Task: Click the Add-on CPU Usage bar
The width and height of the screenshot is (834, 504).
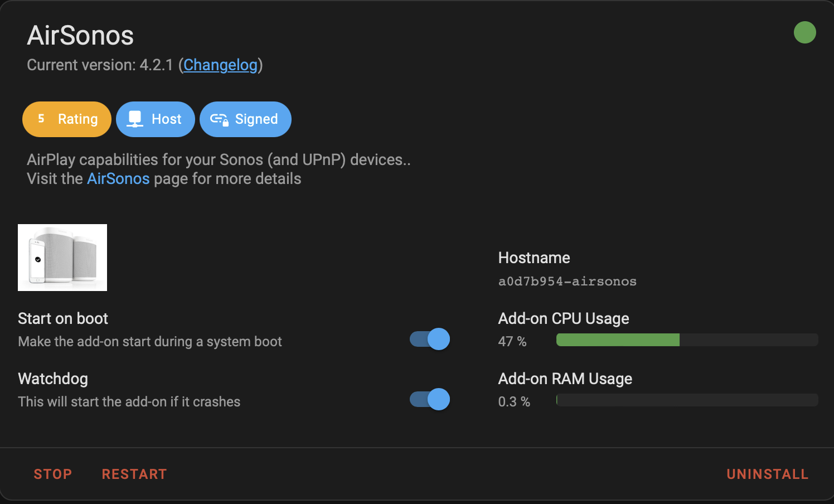Action: point(687,340)
